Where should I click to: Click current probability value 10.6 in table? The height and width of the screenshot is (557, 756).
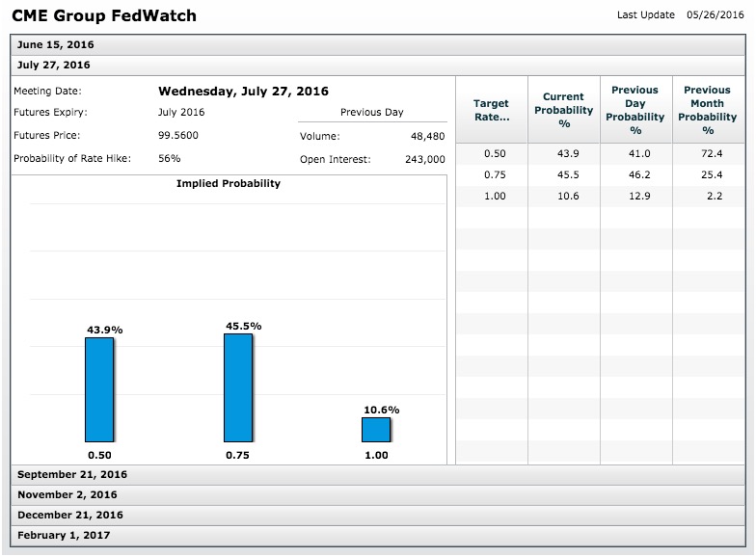pos(568,197)
